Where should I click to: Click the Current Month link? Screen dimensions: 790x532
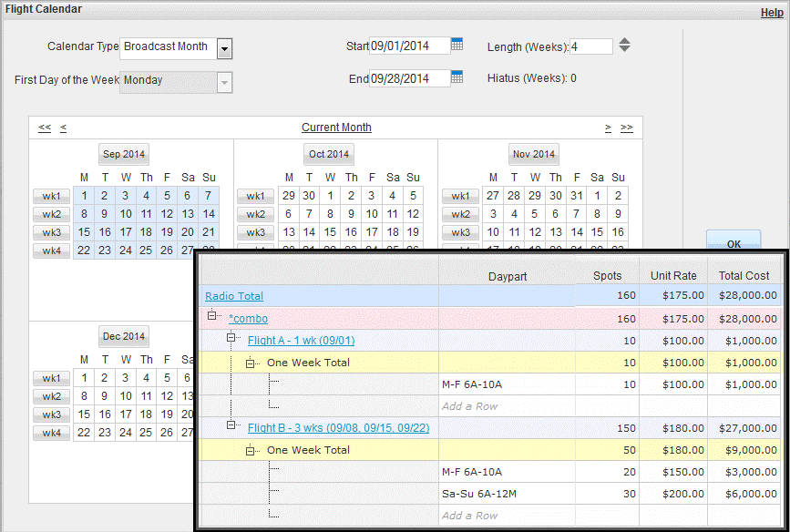(x=336, y=128)
